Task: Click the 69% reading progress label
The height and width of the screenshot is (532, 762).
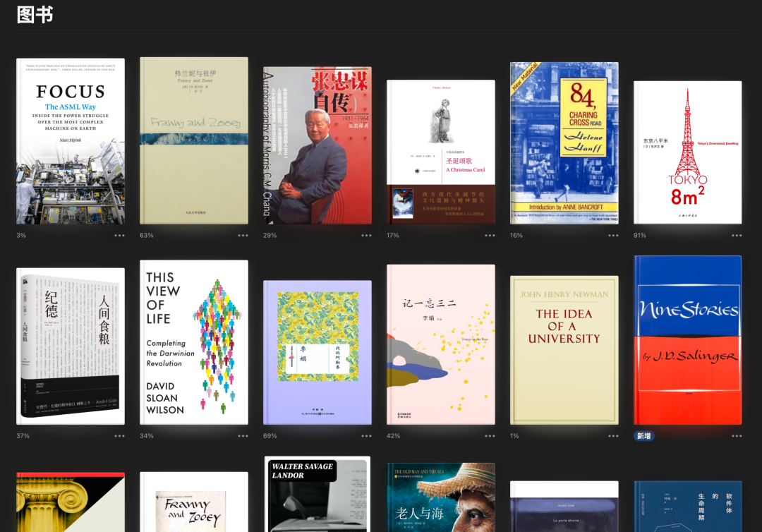Action: click(x=270, y=436)
